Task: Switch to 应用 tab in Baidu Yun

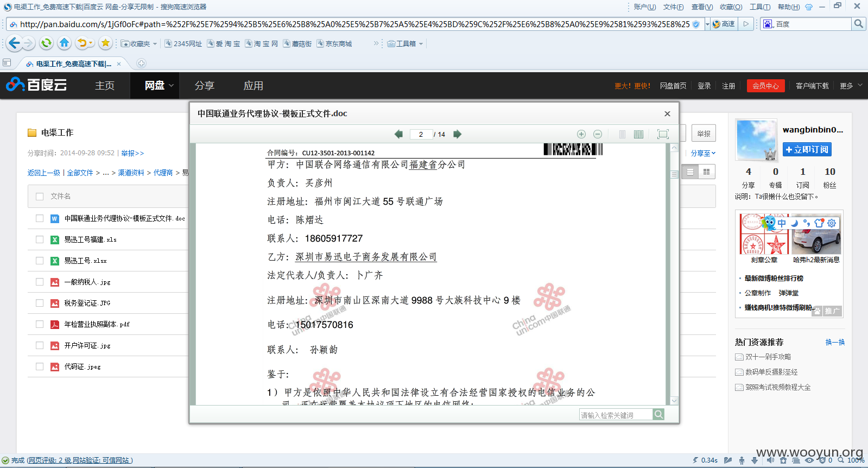Action: [x=254, y=85]
